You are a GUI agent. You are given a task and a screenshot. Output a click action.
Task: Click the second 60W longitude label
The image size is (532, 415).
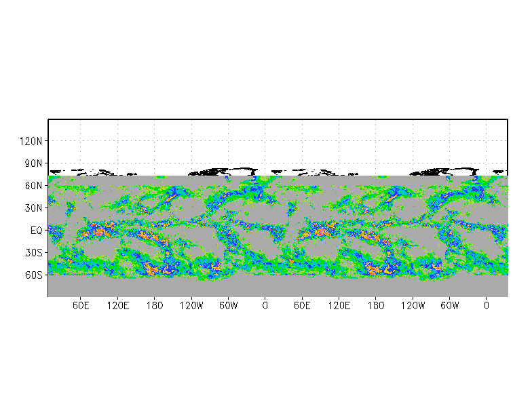click(449, 306)
